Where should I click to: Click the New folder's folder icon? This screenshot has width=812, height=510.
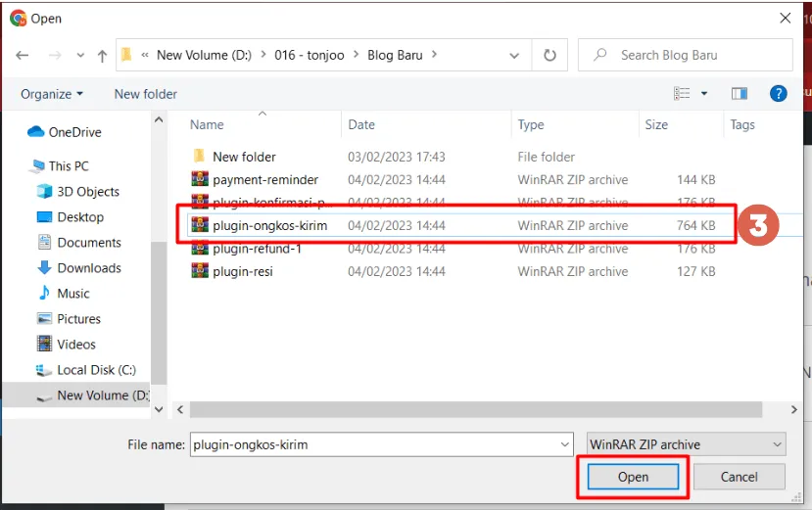[199, 156]
